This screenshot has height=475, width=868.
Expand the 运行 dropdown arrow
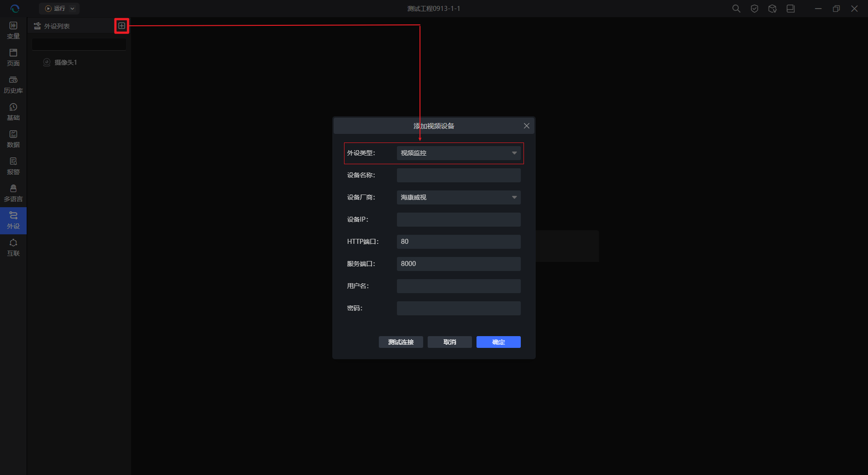pos(72,9)
